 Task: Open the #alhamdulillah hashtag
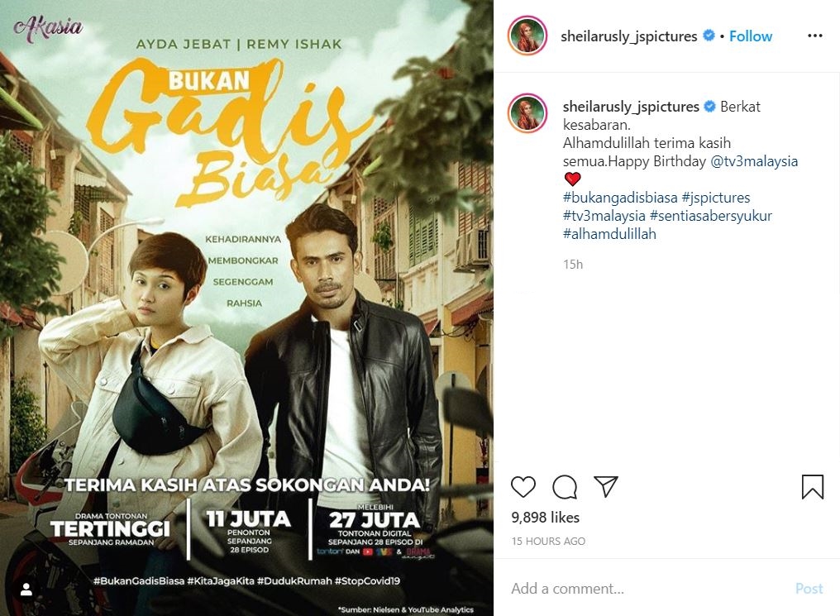click(x=609, y=234)
